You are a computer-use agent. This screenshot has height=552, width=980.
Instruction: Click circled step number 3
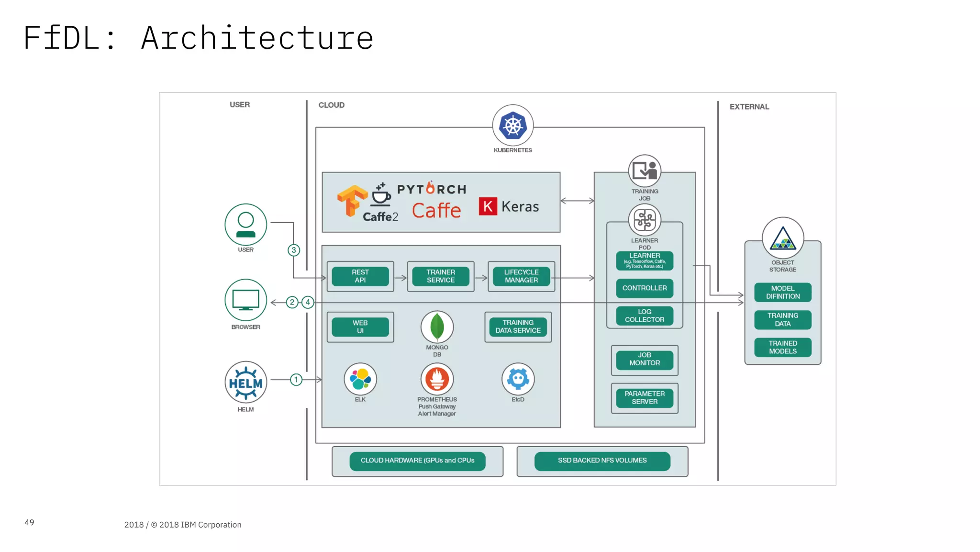pyautogui.click(x=294, y=250)
